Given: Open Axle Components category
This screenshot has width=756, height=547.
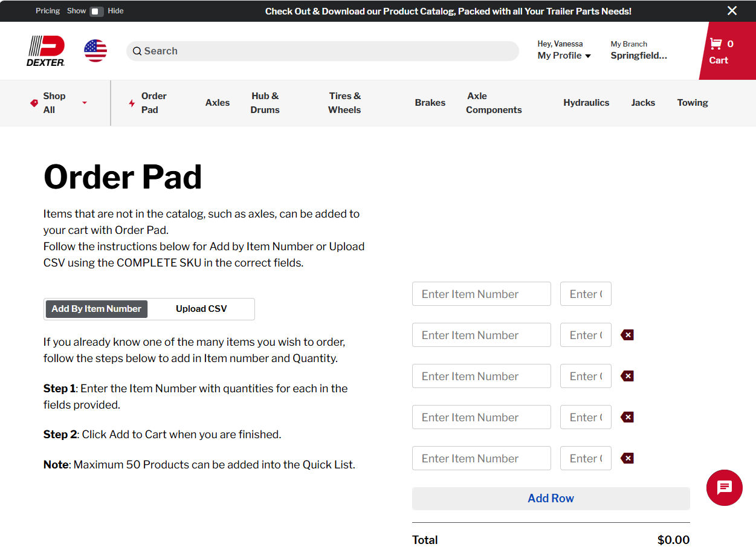Looking at the screenshot, I should click(x=494, y=103).
